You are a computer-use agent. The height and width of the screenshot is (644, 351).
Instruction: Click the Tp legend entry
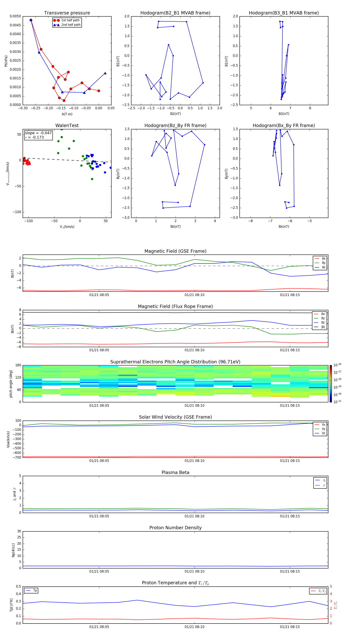point(31,591)
